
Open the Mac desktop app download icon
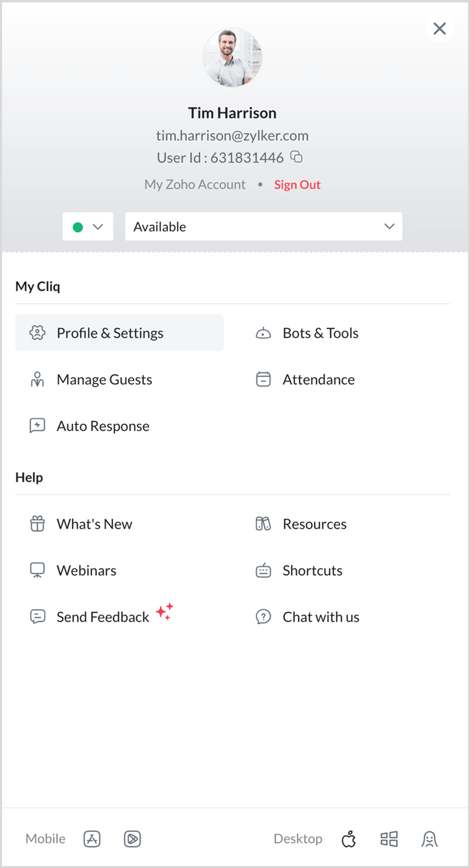click(349, 839)
